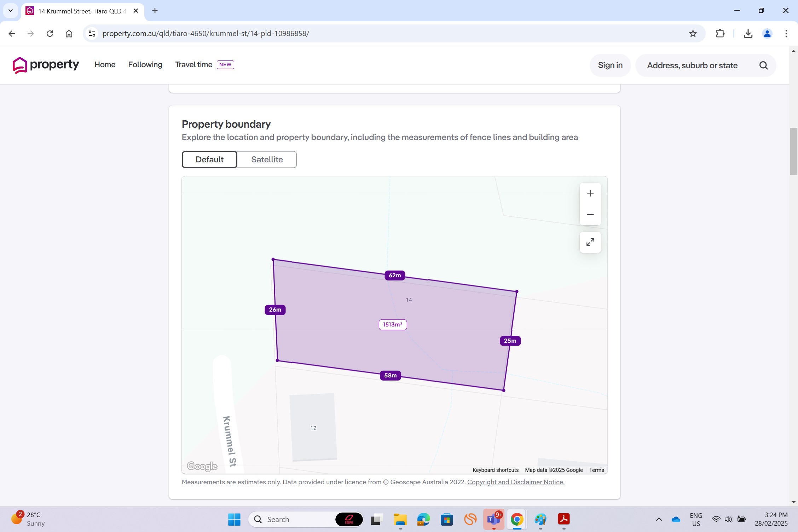Click the page vertical scrollbar thumb
Screen dimensions: 798x532
(x=793, y=152)
